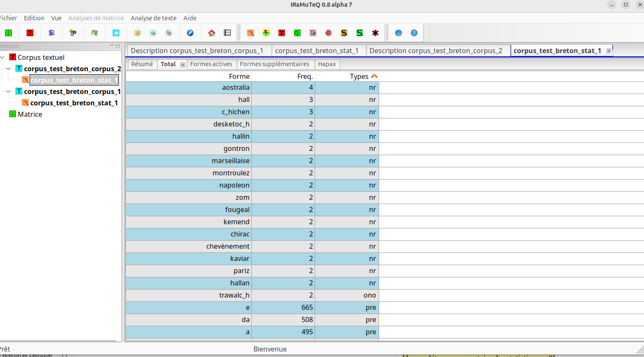This screenshot has width=644, height=357.
Task: Click the blue info circle icon
Action: pos(399,33)
